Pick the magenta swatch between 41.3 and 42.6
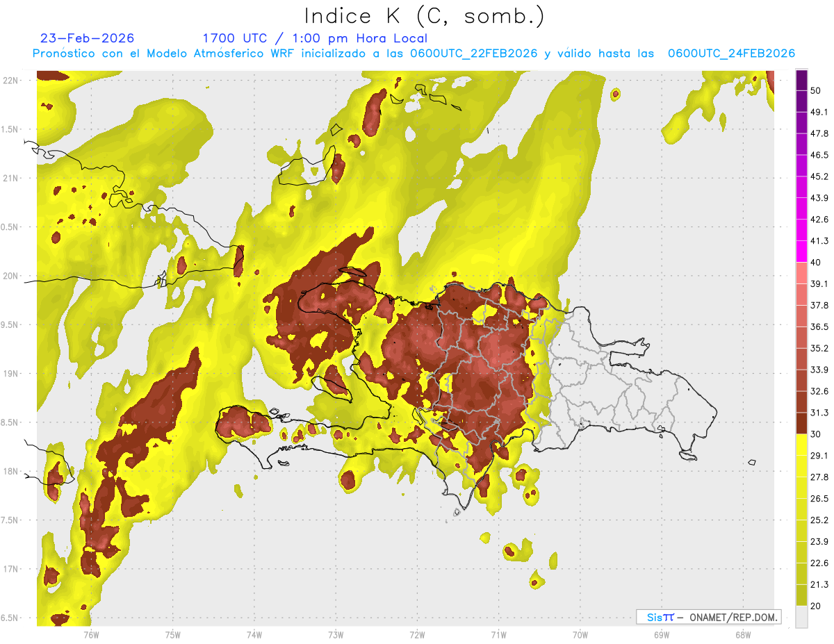The image size is (834, 644). 801,230
